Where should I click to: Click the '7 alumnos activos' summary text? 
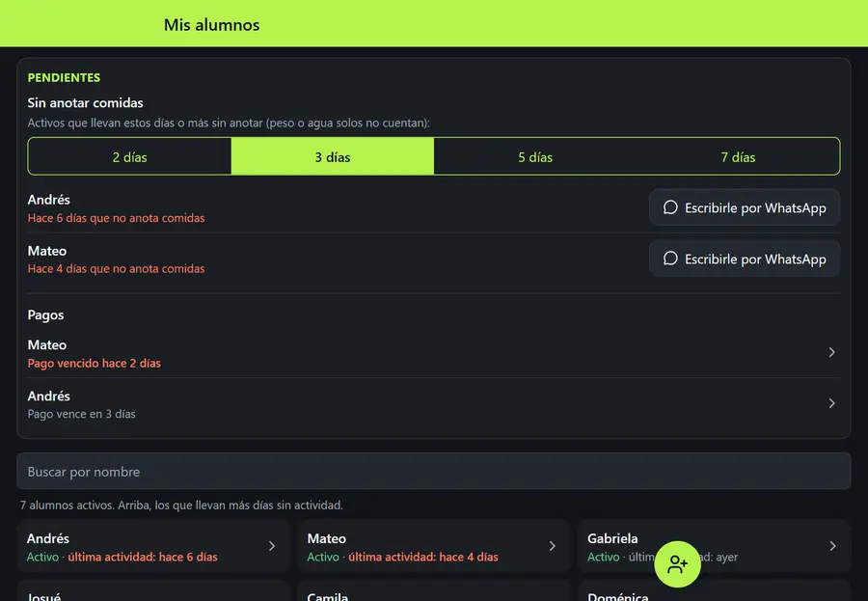[181, 505]
